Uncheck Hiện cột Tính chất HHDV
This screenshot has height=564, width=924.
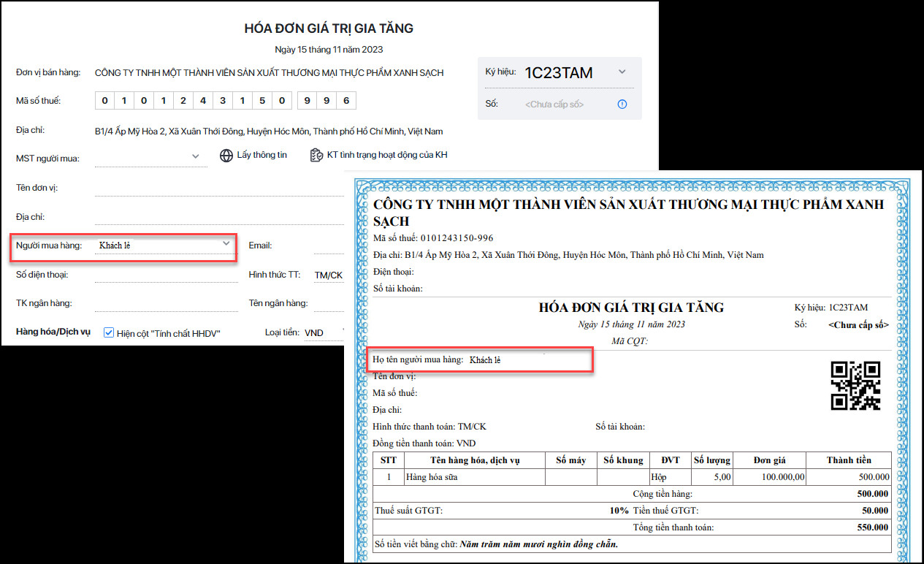pyautogui.click(x=109, y=332)
